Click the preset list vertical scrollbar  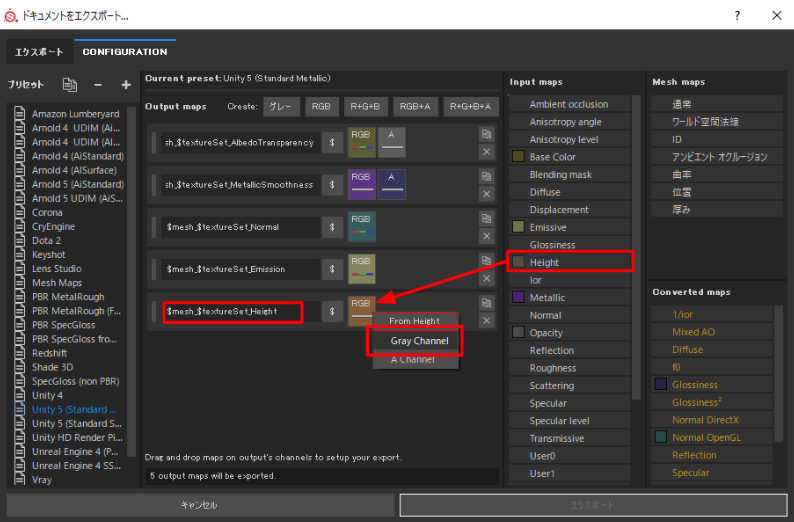(x=132, y=281)
